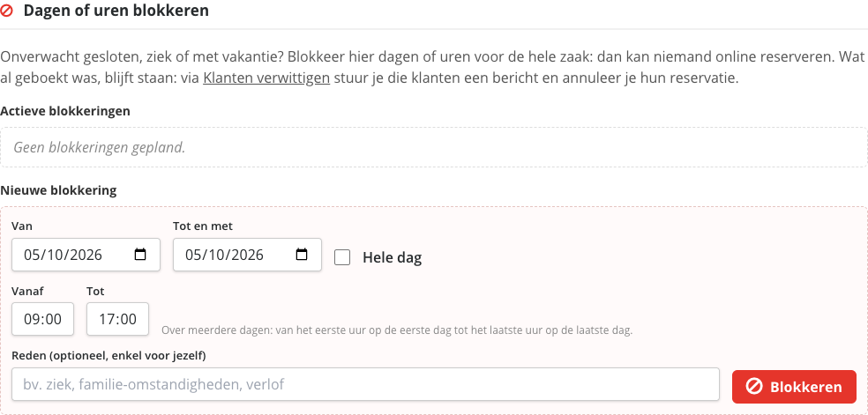Focus the Van date field showing 05/10/2026
Image resolution: width=868 pixels, height=415 pixels.
point(86,255)
